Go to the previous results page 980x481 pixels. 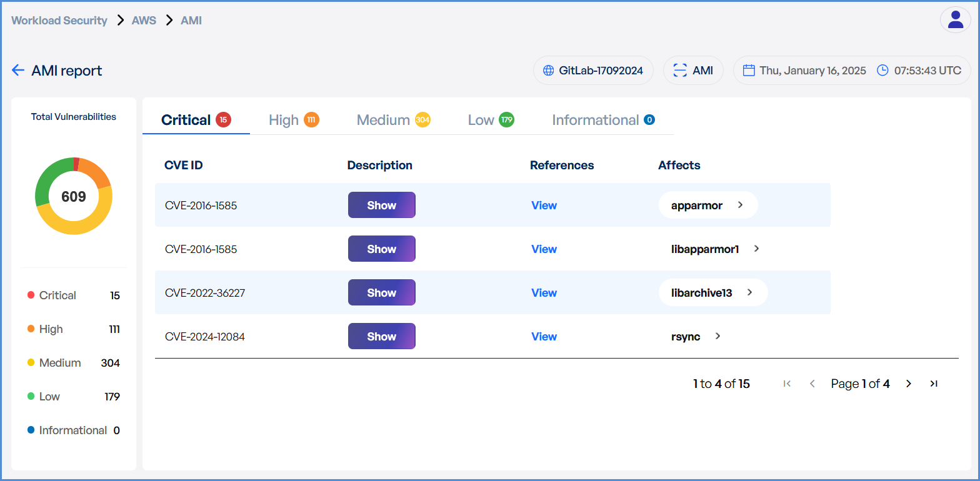pyautogui.click(x=812, y=384)
